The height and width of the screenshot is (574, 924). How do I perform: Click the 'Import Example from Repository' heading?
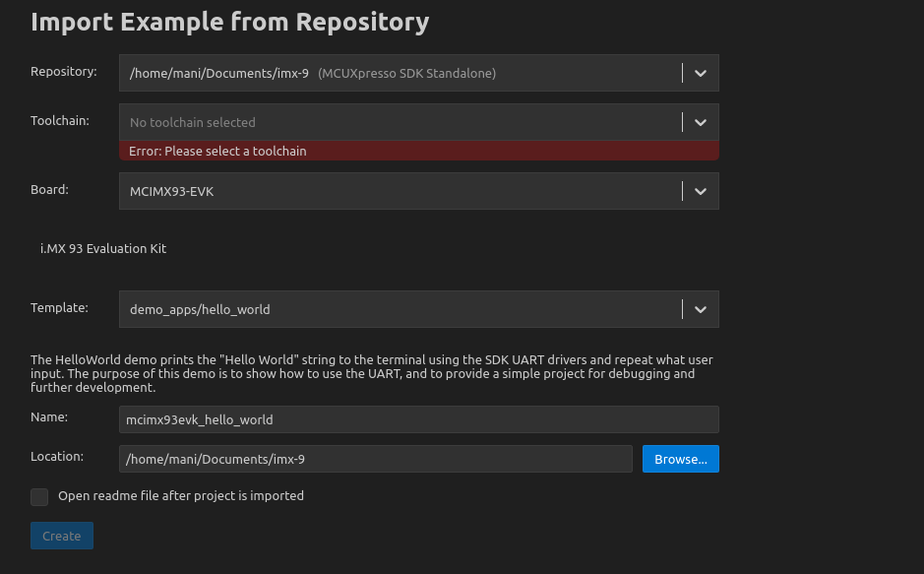click(229, 22)
